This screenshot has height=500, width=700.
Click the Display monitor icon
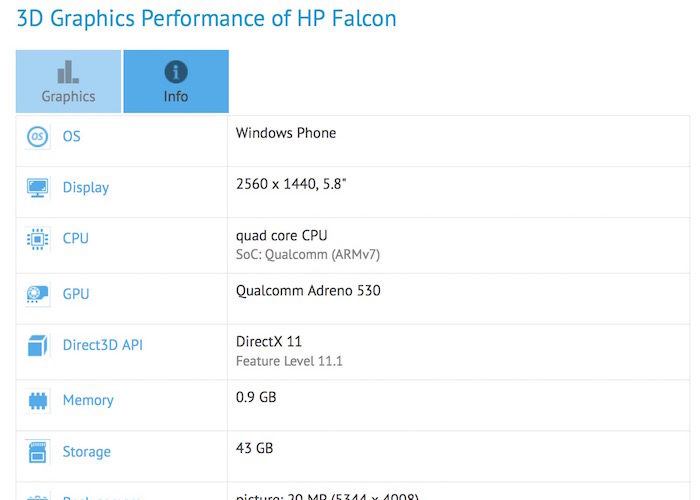coord(38,188)
